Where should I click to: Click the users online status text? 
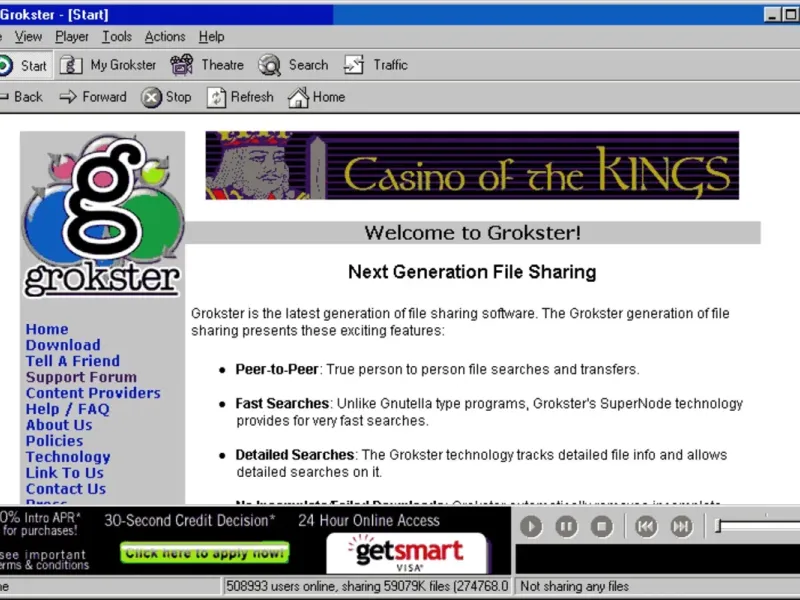(x=367, y=586)
